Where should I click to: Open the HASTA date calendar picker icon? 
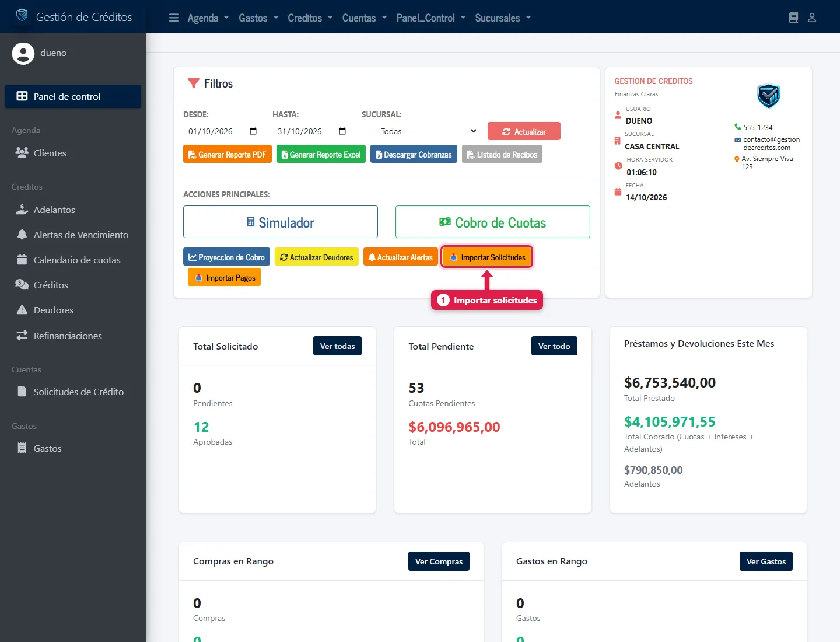pos(342,131)
